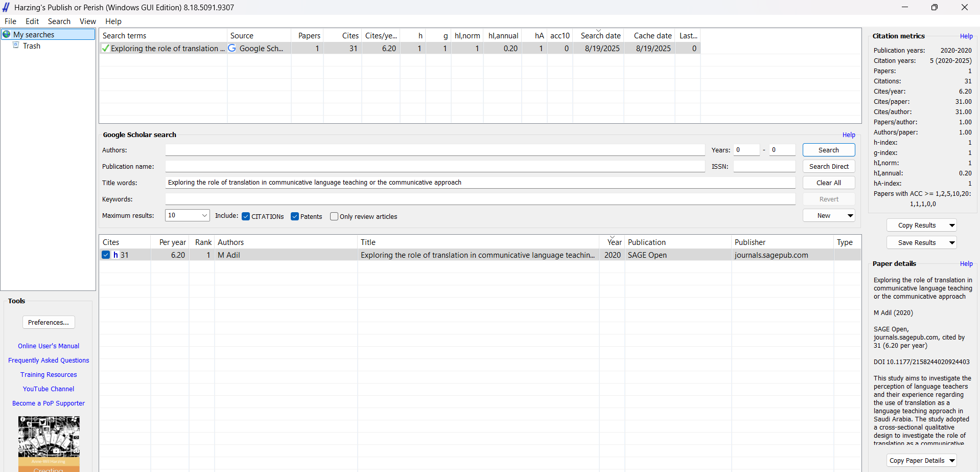The width and height of the screenshot is (980, 472).
Task: Click the 'journals.sagepub.com' publisher cell
Action: pos(783,255)
